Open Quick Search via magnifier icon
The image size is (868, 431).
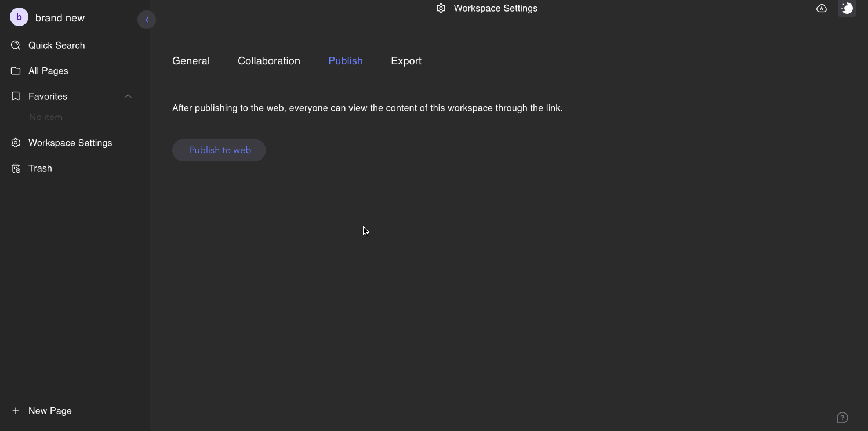(x=15, y=45)
